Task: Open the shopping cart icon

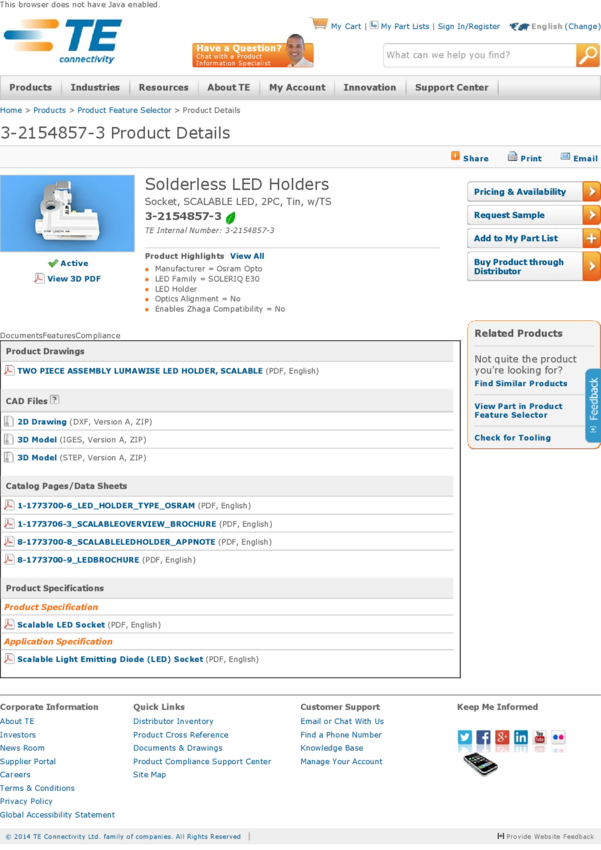Action: [319, 24]
